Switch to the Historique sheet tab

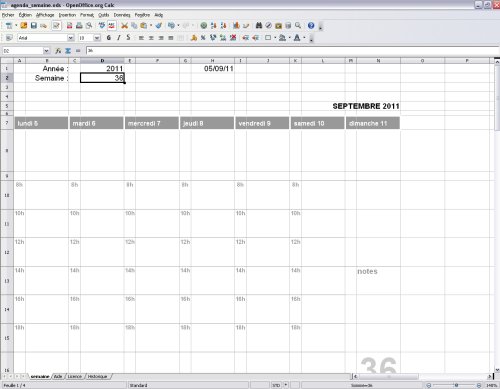click(97, 376)
